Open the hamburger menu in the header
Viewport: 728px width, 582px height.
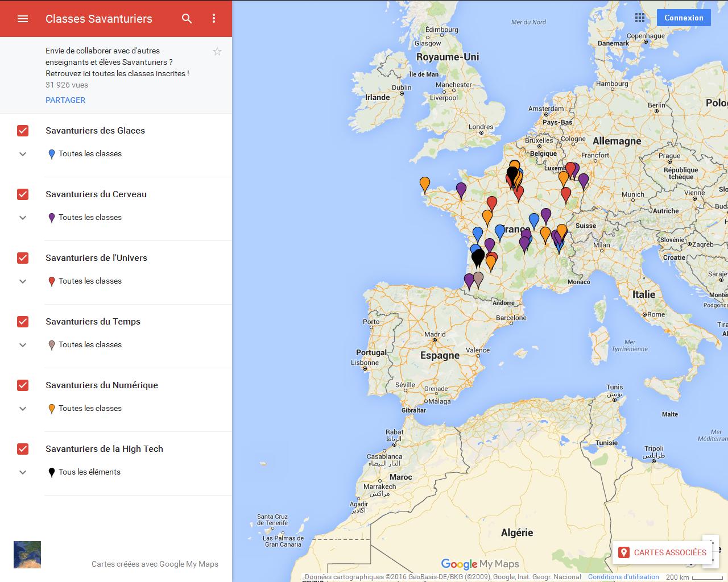(x=23, y=19)
